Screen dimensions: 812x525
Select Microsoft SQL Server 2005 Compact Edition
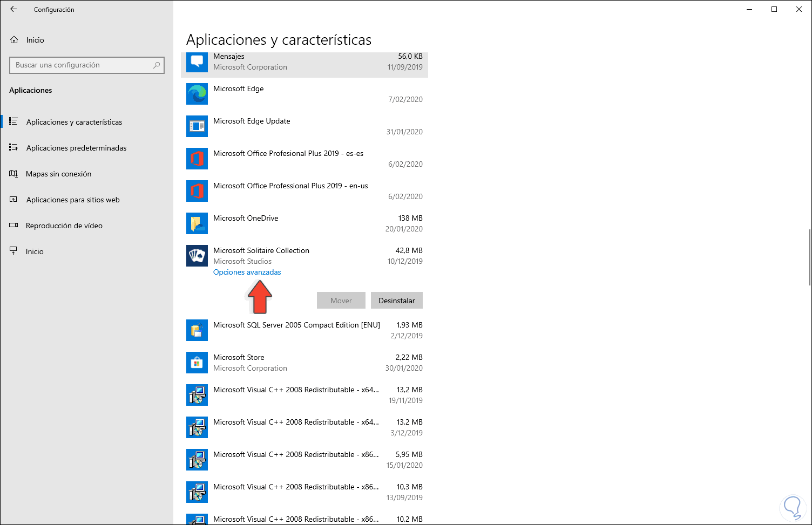[x=304, y=330]
